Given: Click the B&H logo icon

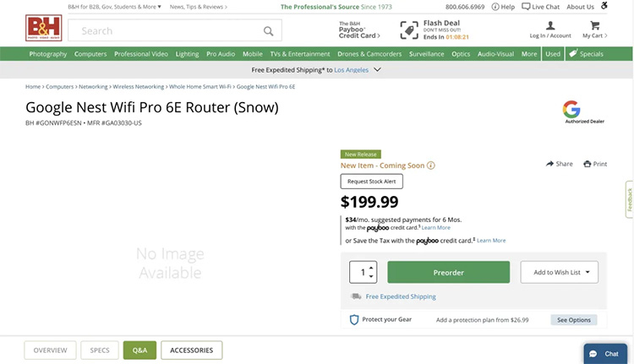Looking at the screenshot, I should coord(42,30).
